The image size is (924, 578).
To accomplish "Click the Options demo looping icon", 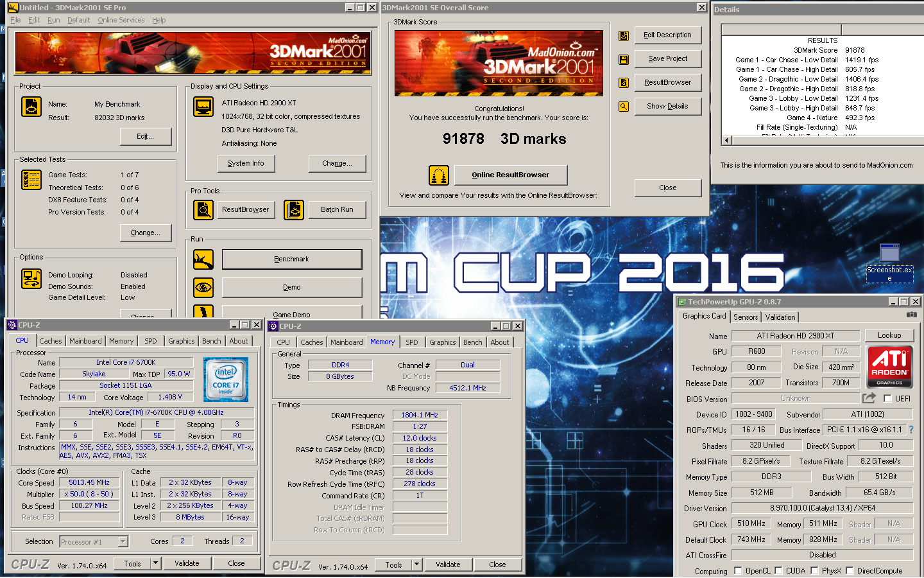I will coord(31,279).
